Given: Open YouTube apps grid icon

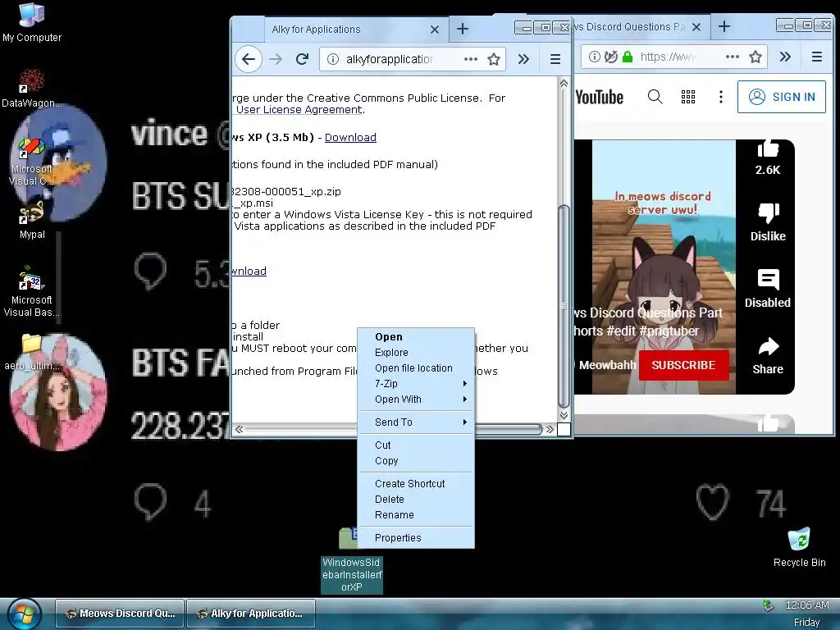Looking at the screenshot, I should click(x=688, y=97).
